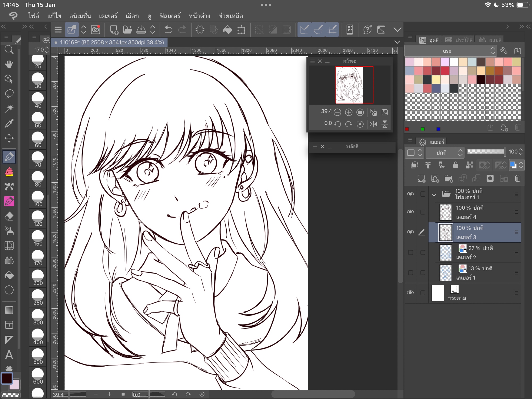Click the Undo arrow in command bar
The height and width of the screenshot is (399, 532).
pyautogui.click(x=168, y=30)
